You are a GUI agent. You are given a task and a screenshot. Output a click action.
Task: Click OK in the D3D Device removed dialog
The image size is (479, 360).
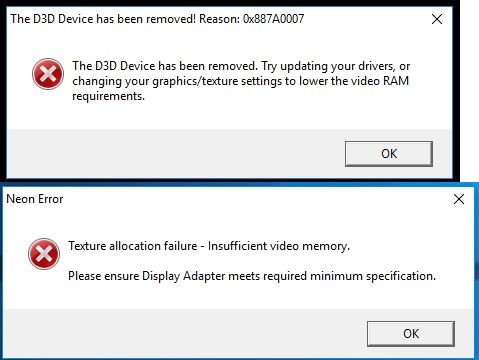389,154
